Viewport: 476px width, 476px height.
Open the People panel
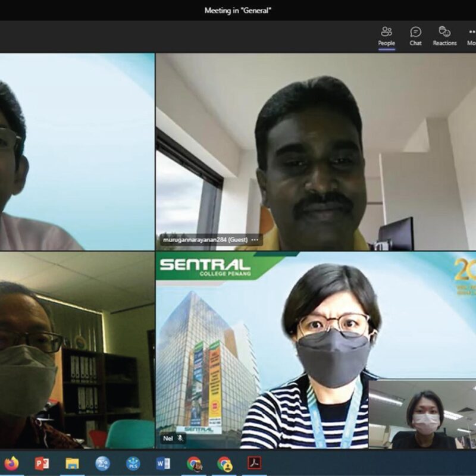point(386,36)
